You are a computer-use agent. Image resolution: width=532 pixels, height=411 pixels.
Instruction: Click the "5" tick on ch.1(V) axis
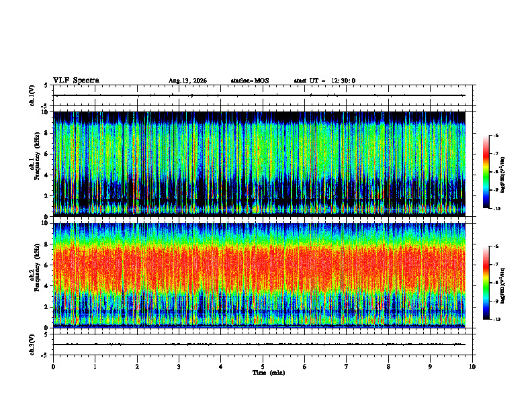pos(46,85)
